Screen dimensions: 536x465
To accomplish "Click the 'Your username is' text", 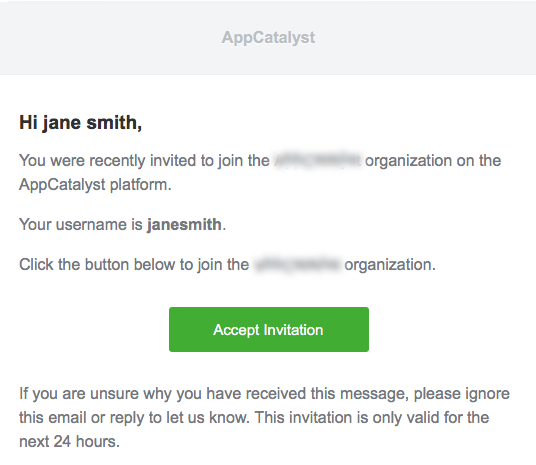I will (81, 225).
